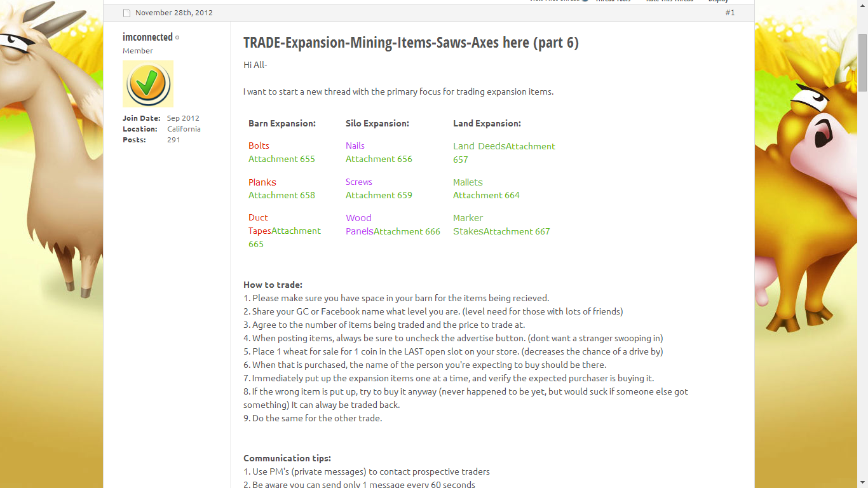Click the scrollbar up arrow
The width and height of the screenshot is (868, 488).
pos(862,5)
